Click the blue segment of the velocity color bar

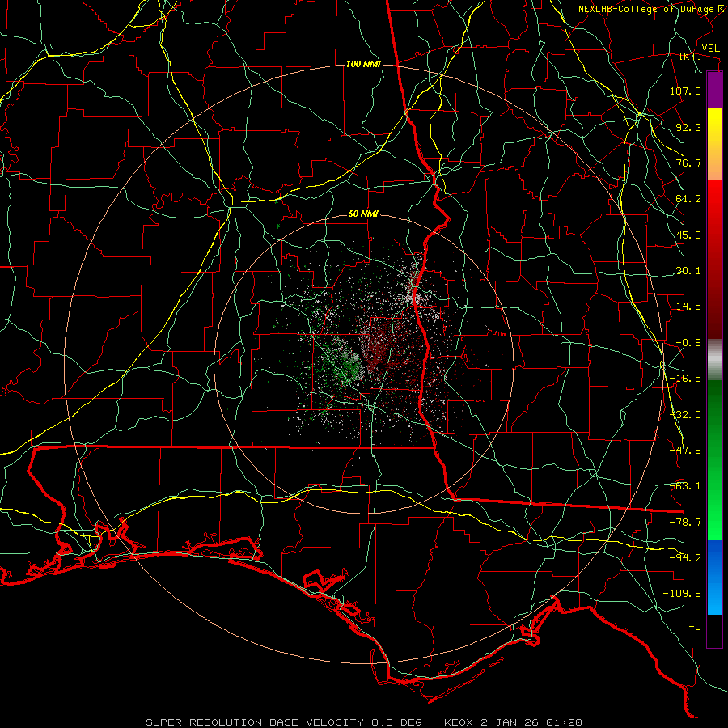click(x=714, y=577)
